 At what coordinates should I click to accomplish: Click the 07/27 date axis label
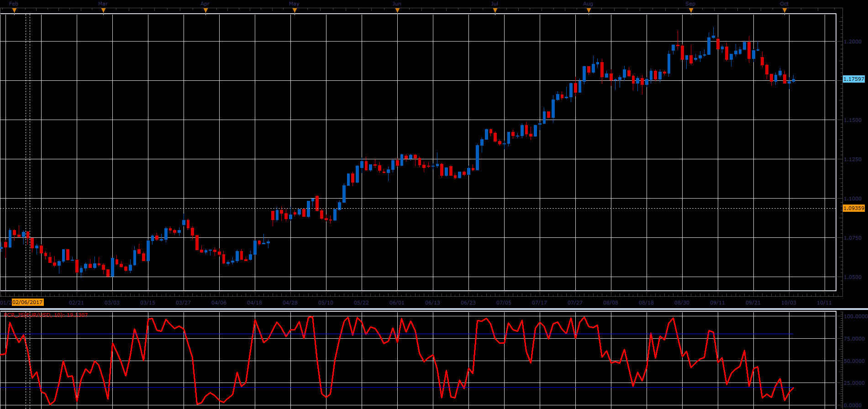tap(575, 303)
